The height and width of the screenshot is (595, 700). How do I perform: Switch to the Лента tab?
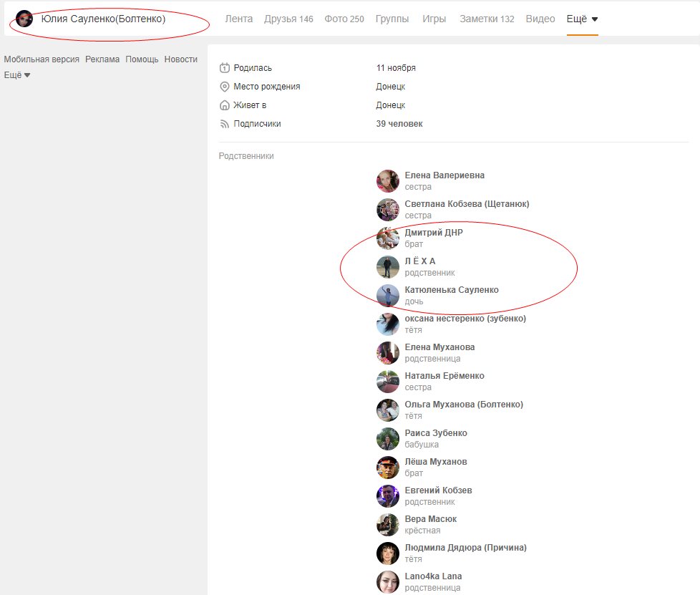click(x=238, y=19)
